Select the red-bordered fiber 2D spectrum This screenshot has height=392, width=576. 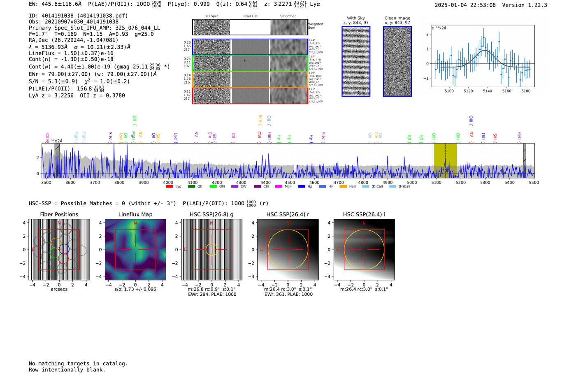(x=250, y=96)
